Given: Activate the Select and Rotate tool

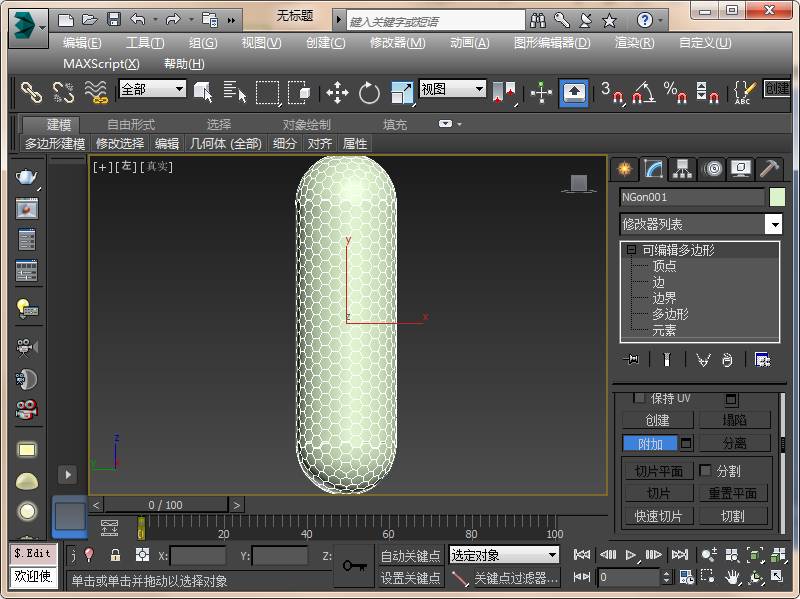Looking at the screenshot, I should point(369,93).
